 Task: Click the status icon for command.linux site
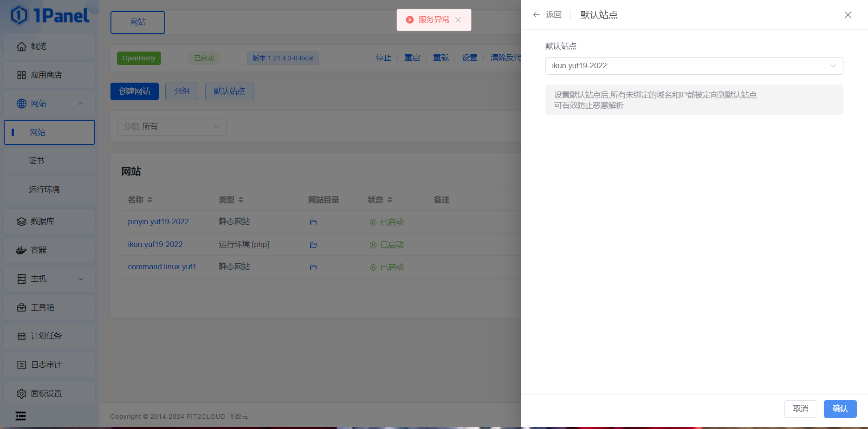click(373, 267)
